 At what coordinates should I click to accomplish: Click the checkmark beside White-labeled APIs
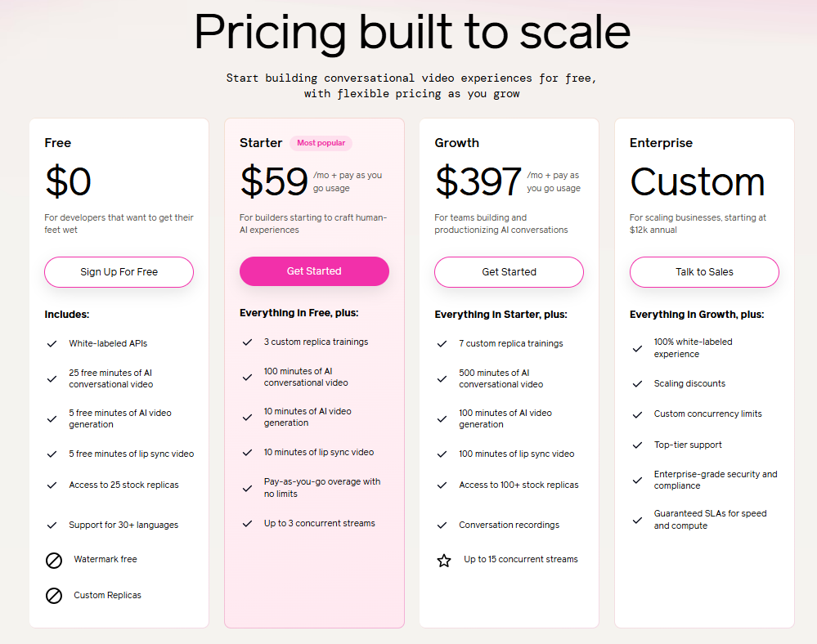point(52,343)
